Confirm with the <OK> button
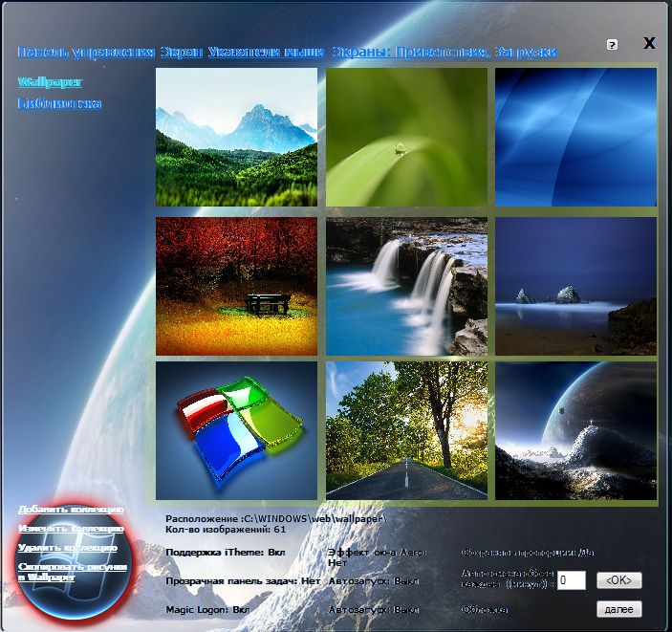This screenshot has height=632, width=672. pyautogui.click(x=618, y=580)
